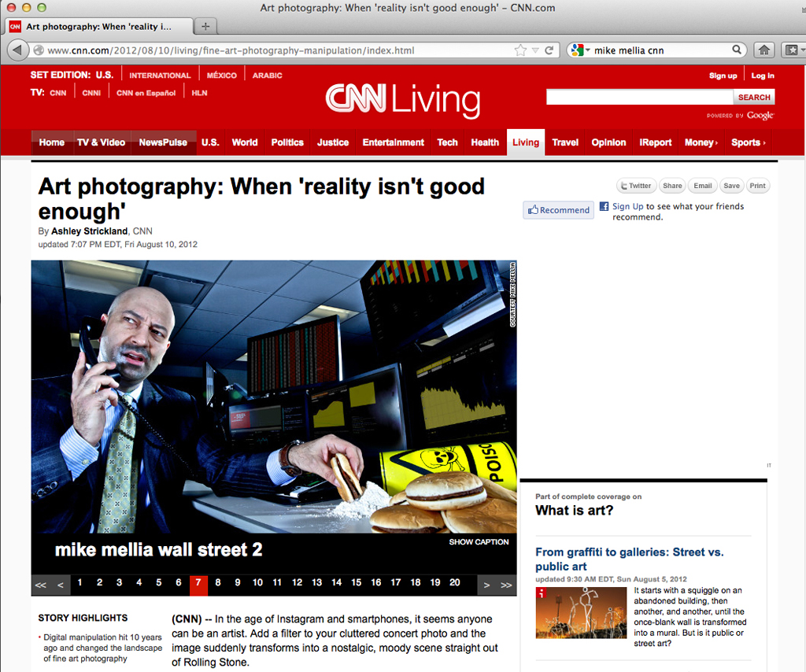Click the browser back arrow button
This screenshot has height=672, width=806.
[x=18, y=50]
